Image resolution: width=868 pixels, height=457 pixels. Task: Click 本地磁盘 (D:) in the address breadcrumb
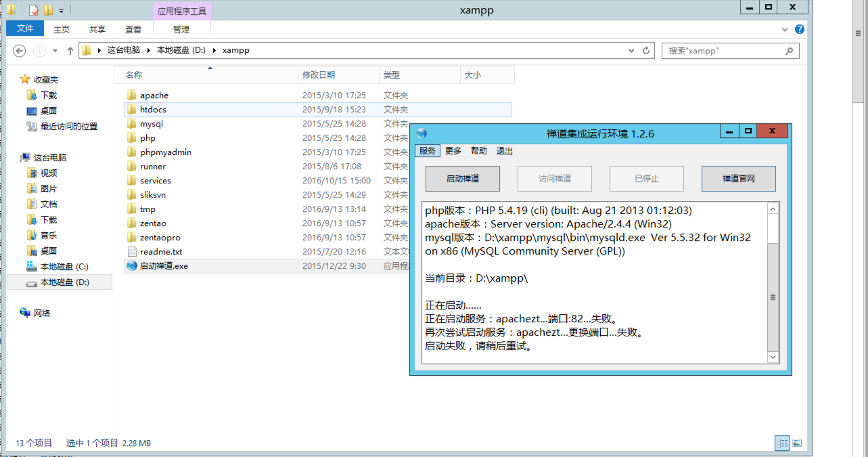click(181, 50)
